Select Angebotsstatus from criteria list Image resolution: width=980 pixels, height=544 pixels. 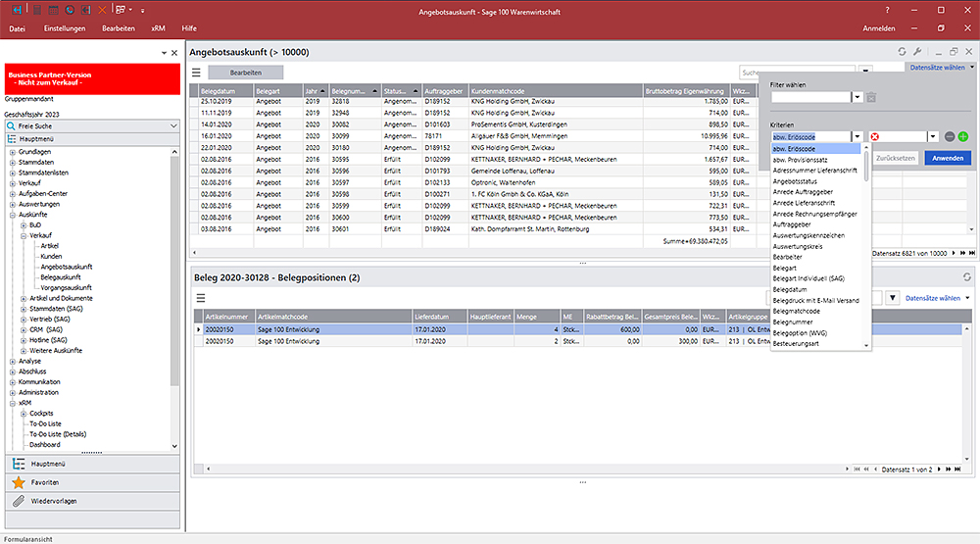click(795, 181)
